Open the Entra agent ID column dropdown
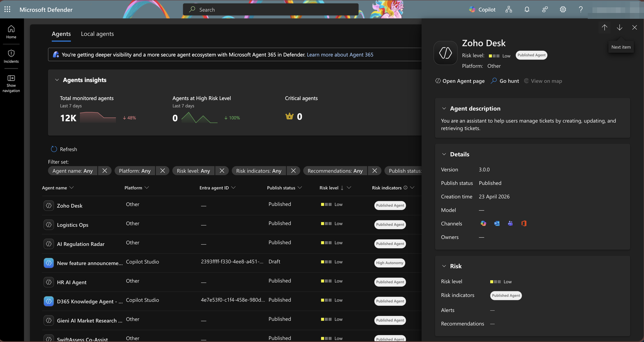Image resolution: width=644 pixels, height=342 pixels. click(233, 188)
